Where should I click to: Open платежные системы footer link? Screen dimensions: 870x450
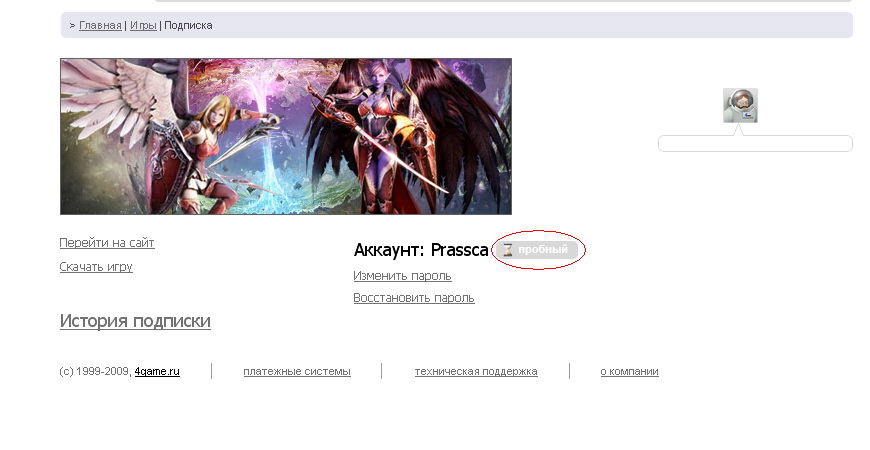(x=297, y=372)
